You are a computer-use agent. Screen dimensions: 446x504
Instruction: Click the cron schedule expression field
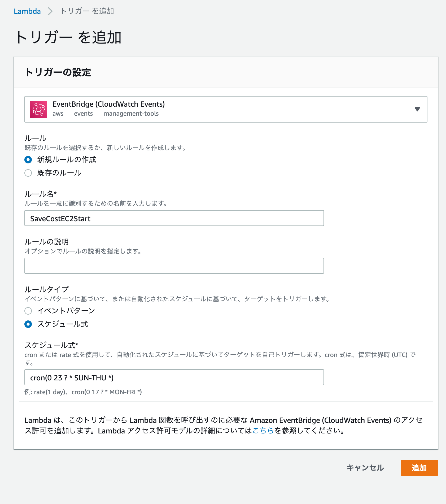174,377
